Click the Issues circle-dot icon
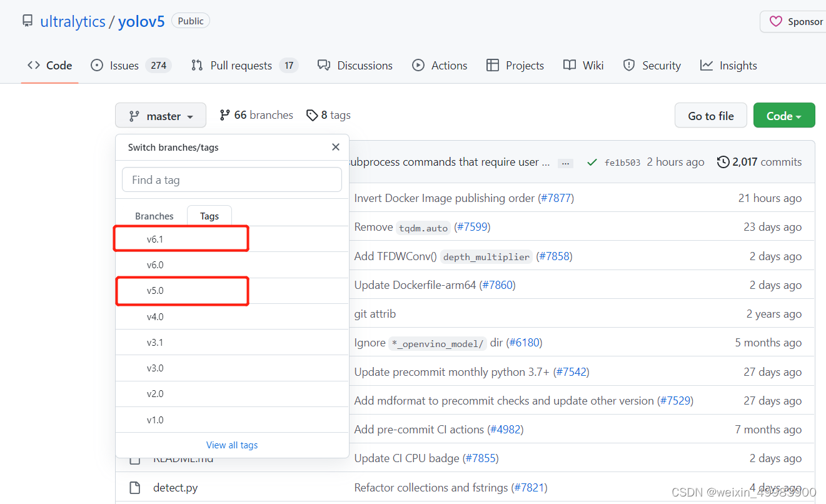This screenshot has width=826, height=504. click(x=97, y=65)
